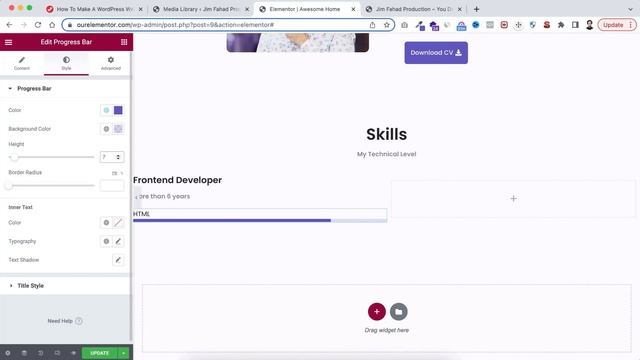Toggle the browser side panel icon
This screenshot has width=640, height=360.
(575, 25)
